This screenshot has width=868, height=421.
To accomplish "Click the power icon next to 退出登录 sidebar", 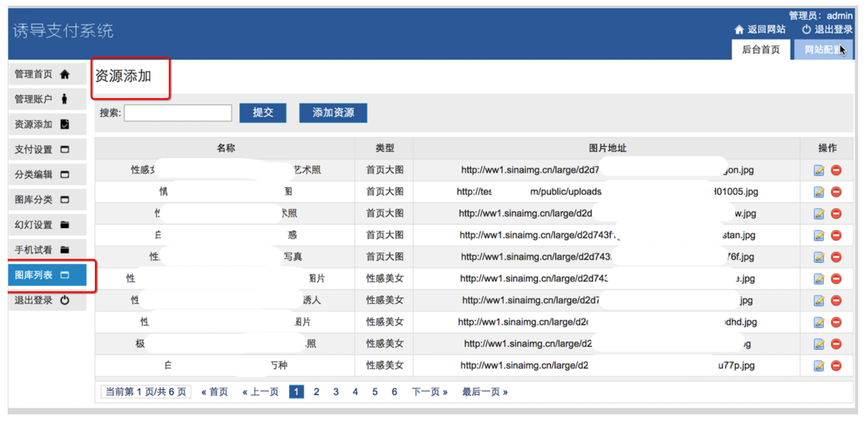I will [x=65, y=300].
